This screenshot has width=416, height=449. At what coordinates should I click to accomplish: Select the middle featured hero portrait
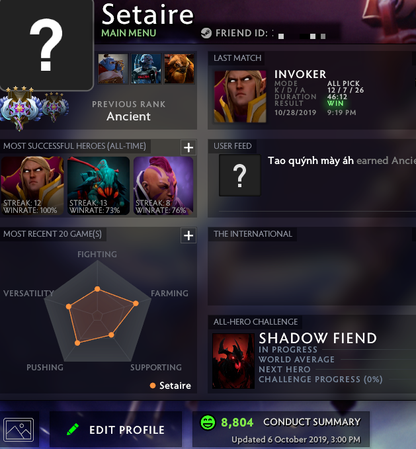coord(146,69)
